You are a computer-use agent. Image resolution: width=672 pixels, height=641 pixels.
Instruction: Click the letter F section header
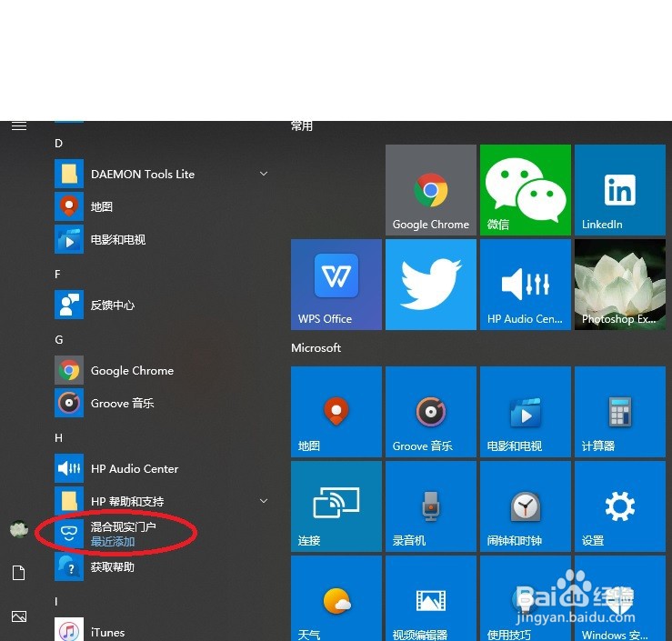pyautogui.click(x=58, y=275)
